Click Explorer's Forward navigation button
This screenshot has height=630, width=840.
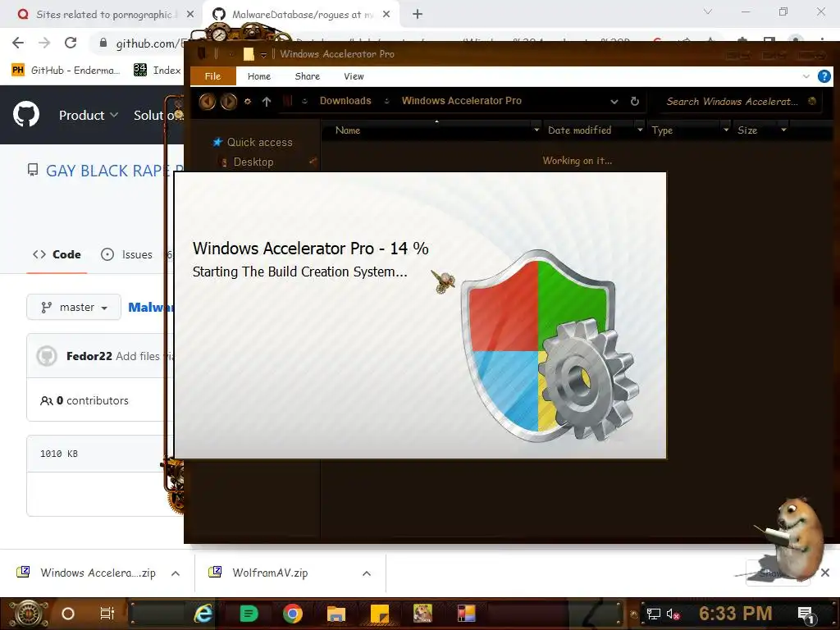click(x=228, y=101)
